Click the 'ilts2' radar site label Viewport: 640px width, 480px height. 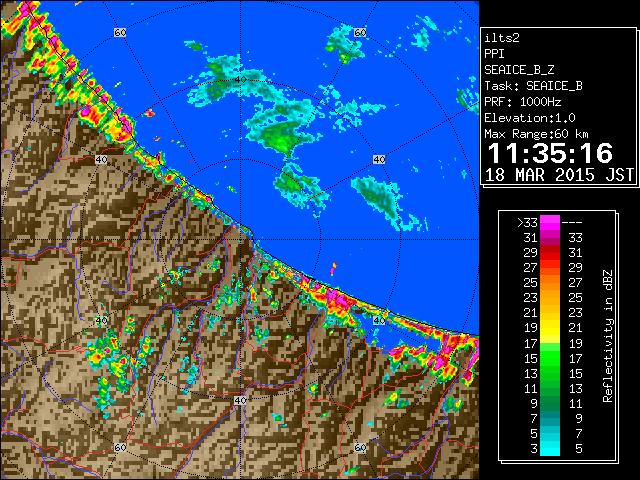pyautogui.click(x=502, y=38)
